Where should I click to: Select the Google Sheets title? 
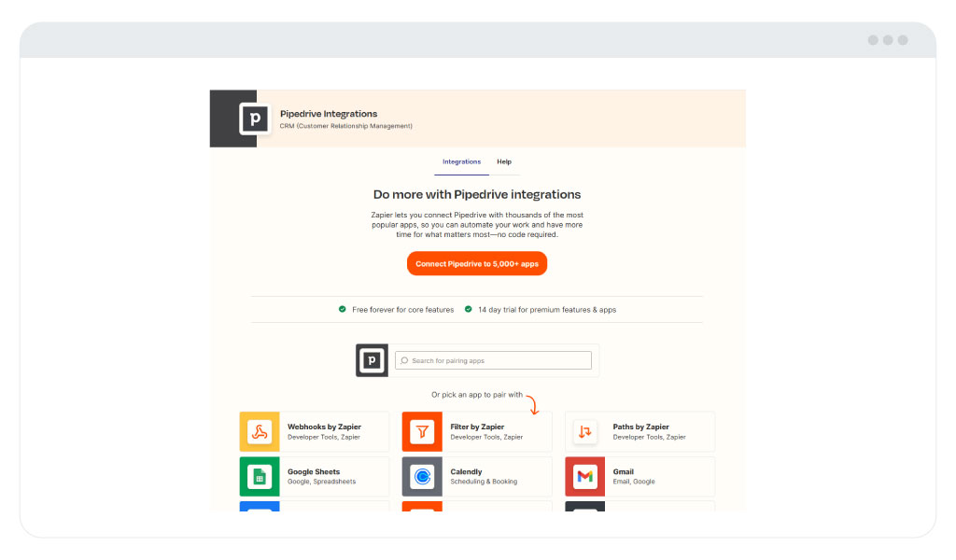(314, 471)
